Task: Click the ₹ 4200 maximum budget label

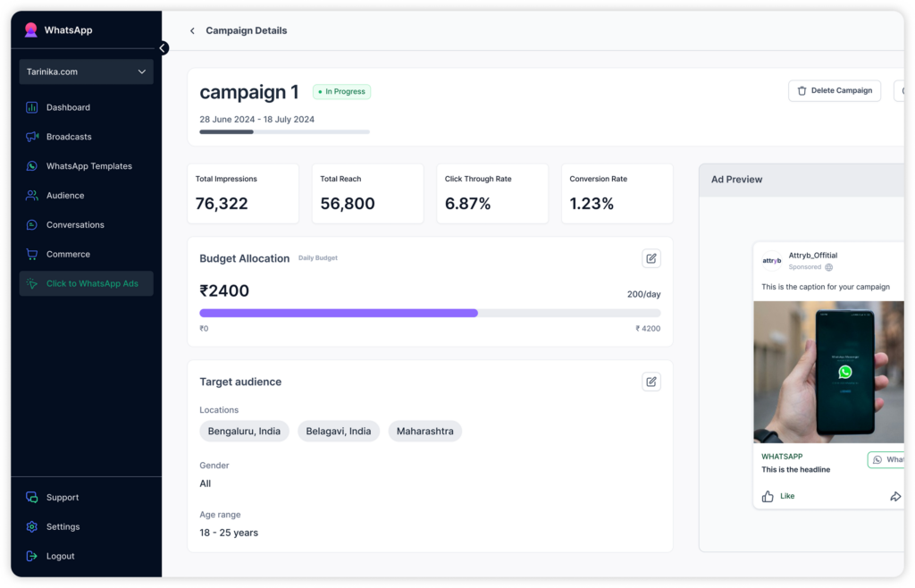Action: coord(648,329)
